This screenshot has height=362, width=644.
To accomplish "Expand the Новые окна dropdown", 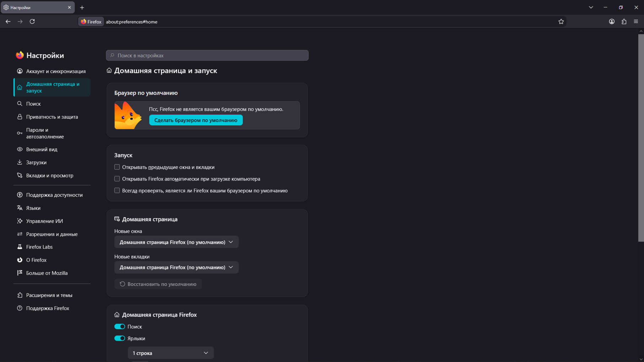I will [177, 242].
